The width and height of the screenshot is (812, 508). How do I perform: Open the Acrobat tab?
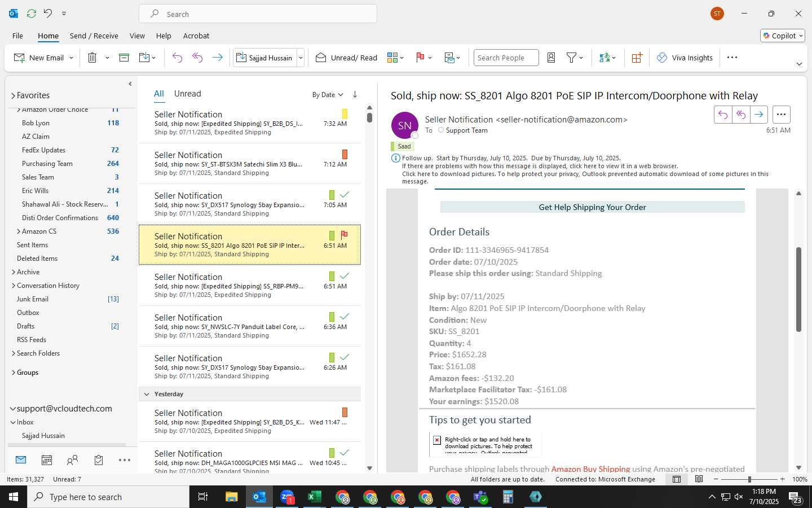[196, 36]
